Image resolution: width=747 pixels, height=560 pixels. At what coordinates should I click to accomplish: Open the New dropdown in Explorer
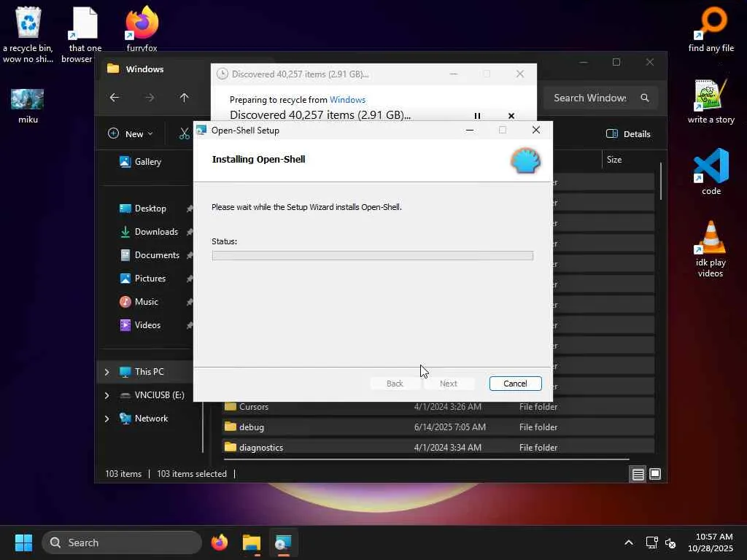[131, 134]
